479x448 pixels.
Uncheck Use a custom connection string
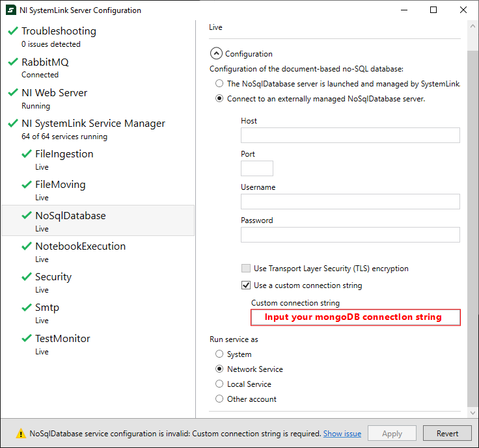pos(245,285)
